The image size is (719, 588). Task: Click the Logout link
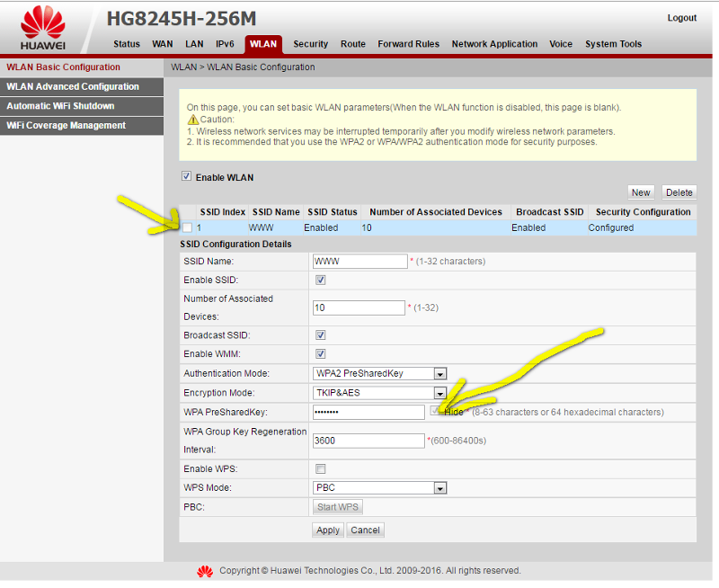coord(682,18)
